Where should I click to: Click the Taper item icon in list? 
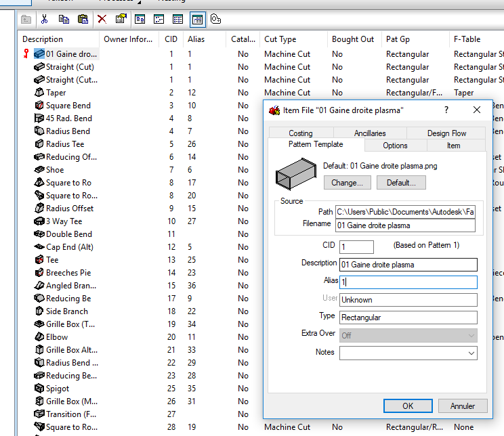tap(39, 93)
